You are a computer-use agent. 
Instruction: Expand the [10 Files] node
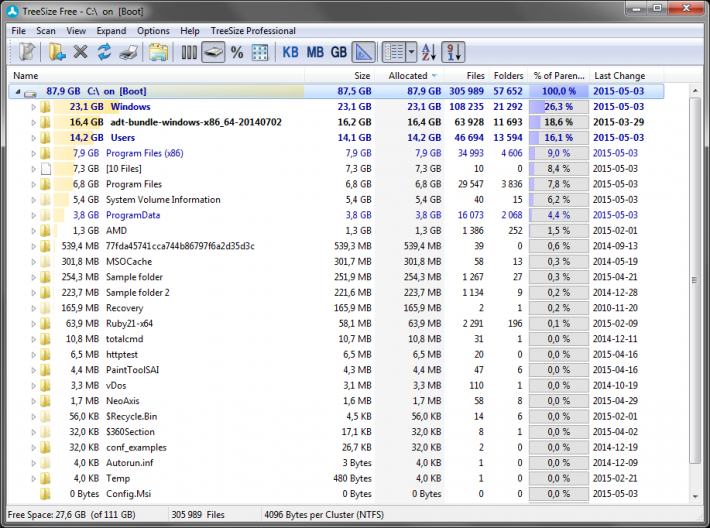(x=33, y=169)
